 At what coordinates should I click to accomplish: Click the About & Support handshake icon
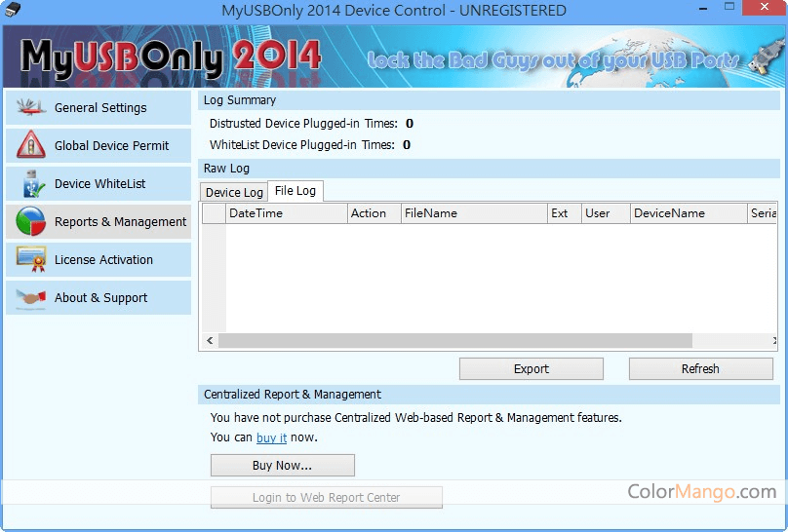tap(30, 298)
